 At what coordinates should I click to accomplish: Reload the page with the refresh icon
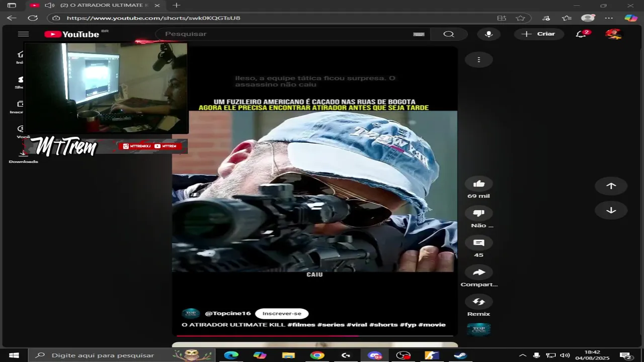(33, 18)
